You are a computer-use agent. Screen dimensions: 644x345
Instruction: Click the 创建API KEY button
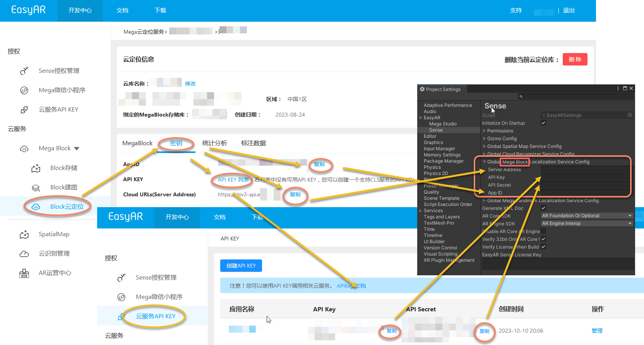point(241,266)
